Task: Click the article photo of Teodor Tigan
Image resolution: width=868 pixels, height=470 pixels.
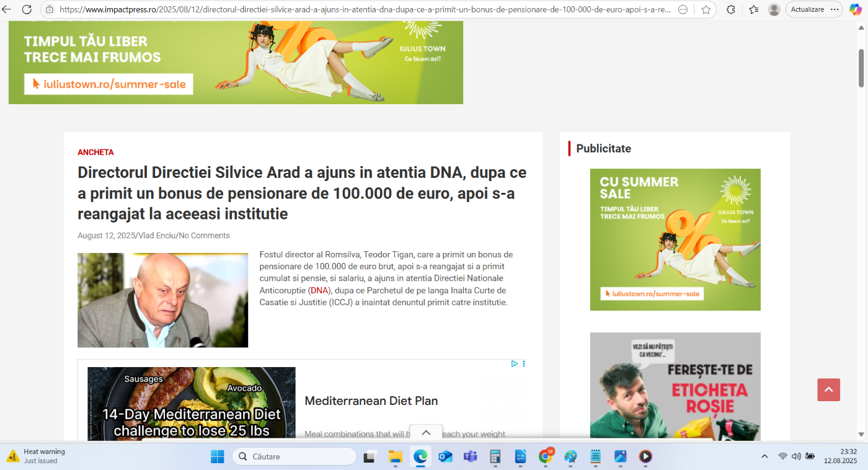Action: [162, 300]
